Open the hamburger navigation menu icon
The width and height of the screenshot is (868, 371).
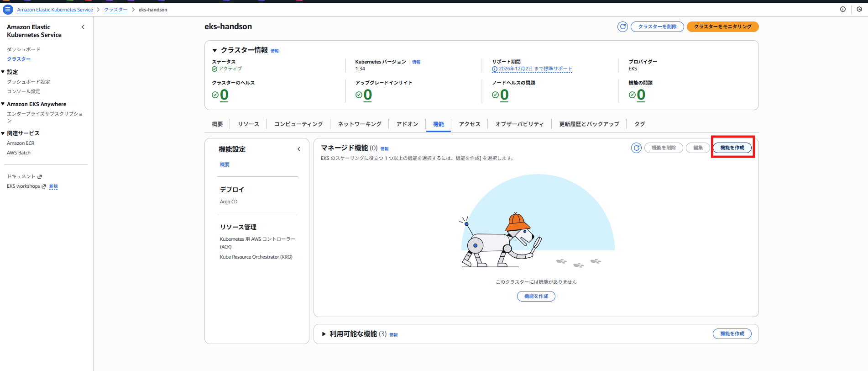8,9
